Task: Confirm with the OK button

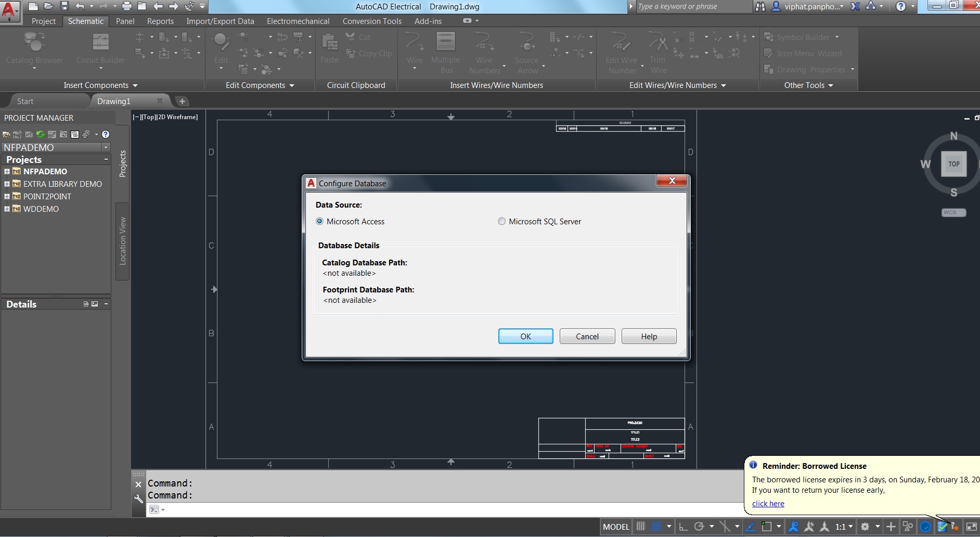Action: [x=525, y=336]
